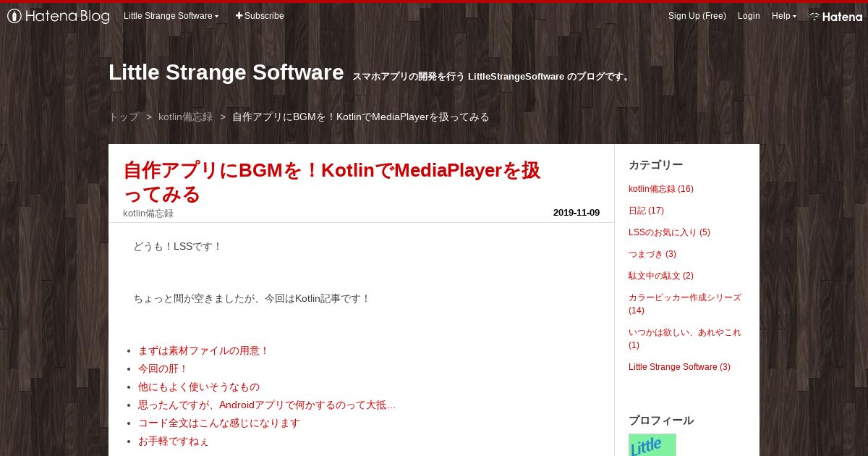This screenshot has height=456, width=868.
Task: Jump to section 他にもよく使いそうなもの
Action: coord(199,387)
